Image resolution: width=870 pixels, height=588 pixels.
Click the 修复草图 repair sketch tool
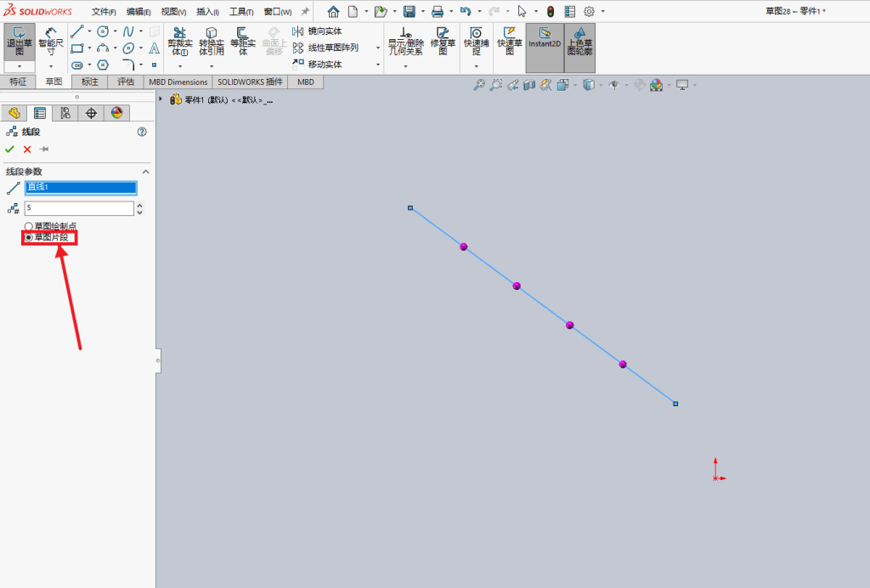click(x=443, y=41)
